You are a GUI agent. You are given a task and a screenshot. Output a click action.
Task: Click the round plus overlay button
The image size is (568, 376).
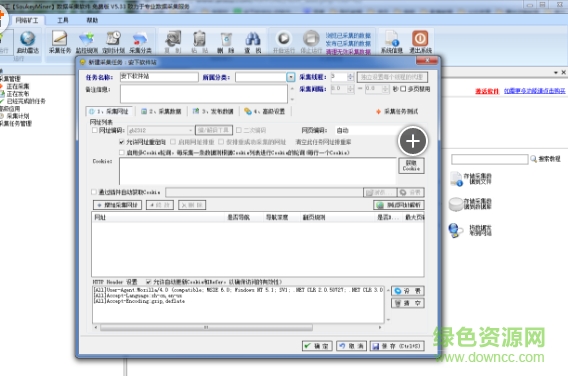coord(413,141)
